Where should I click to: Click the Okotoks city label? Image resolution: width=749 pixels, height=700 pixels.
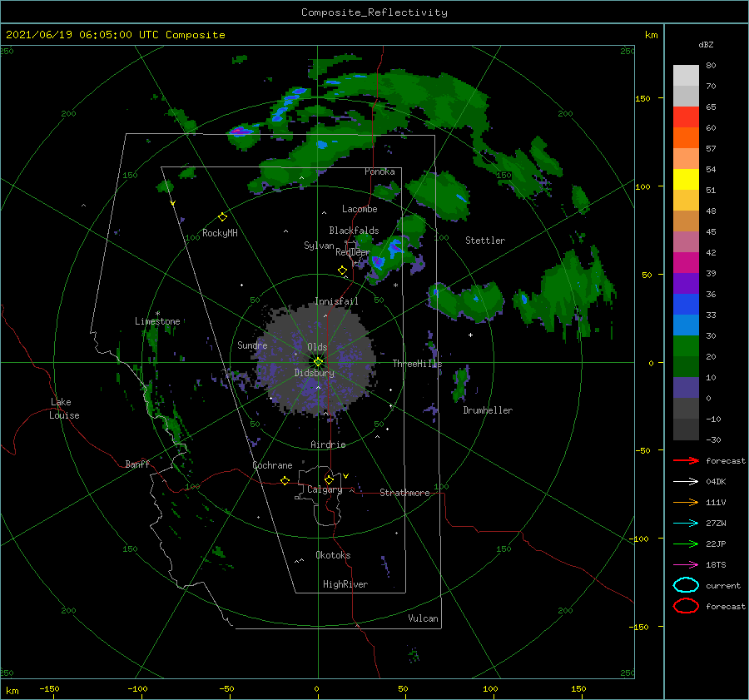click(x=333, y=555)
